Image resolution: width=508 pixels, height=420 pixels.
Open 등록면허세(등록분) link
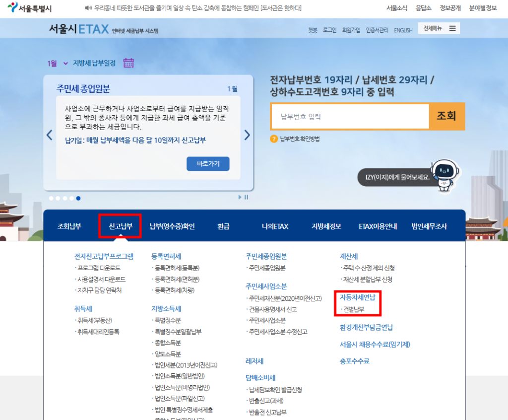click(177, 268)
